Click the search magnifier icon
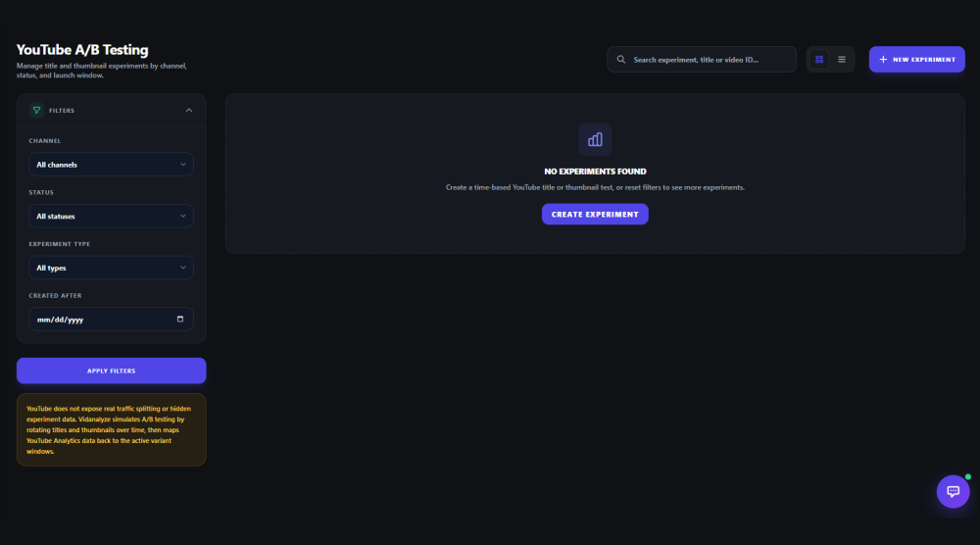980x545 pixels. pos(620,60)
